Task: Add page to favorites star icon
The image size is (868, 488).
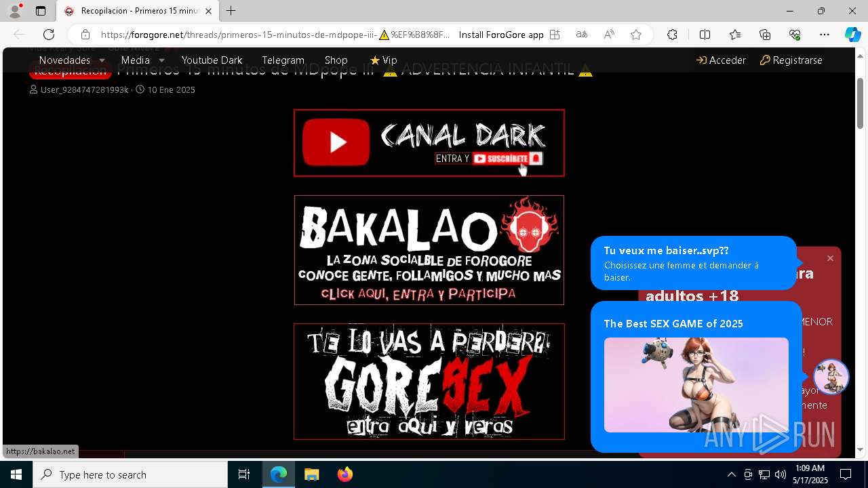Action: point(636,35)
